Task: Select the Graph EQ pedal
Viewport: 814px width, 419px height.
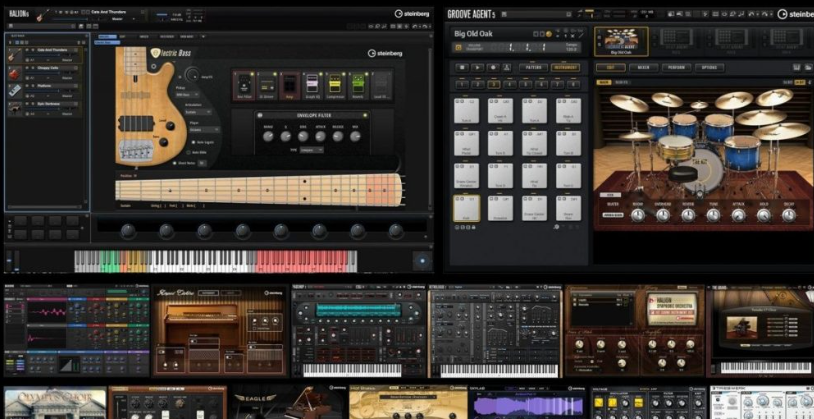Action: coord(313,86)
